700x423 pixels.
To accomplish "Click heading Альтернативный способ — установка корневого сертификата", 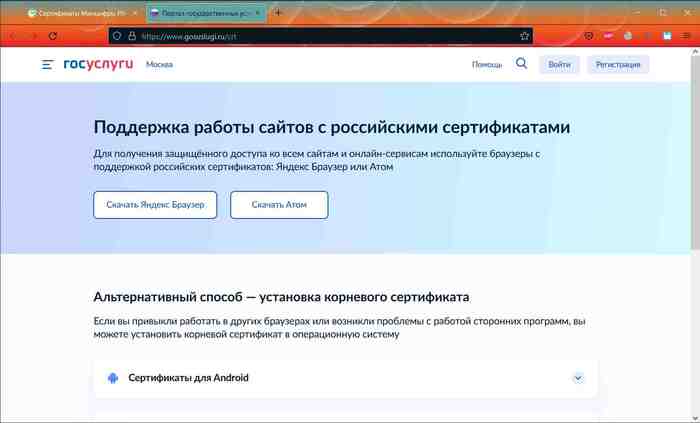I will point(281,297).
